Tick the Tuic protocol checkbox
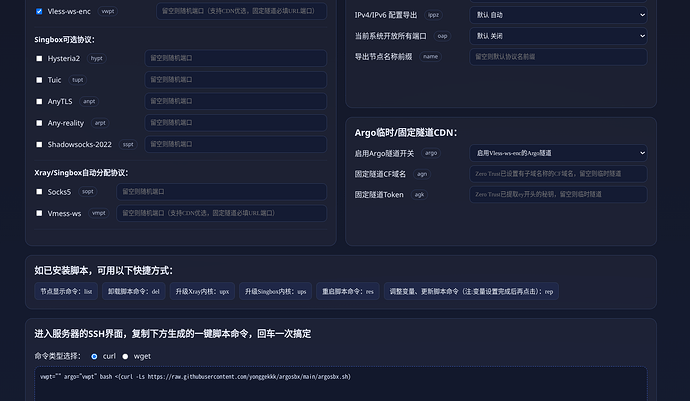Screen dimensions: 690x401 pos(39,80)
